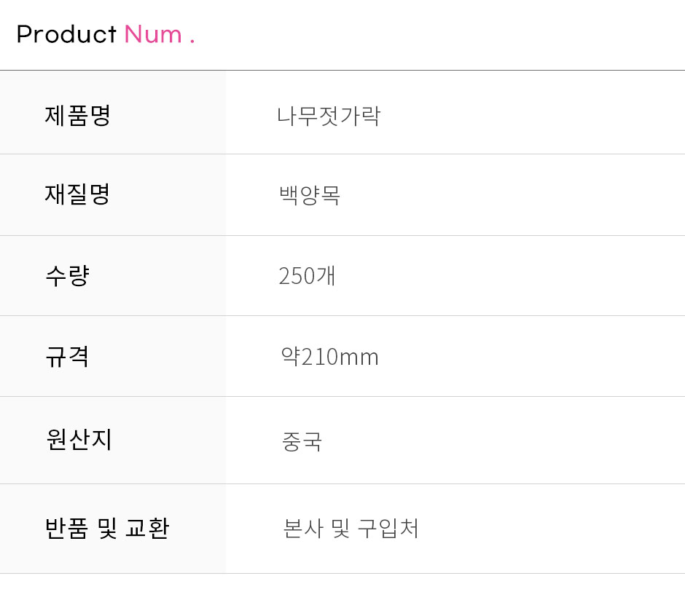Screen dimensions: 685x616
Task: Click the pink "Num" heading text
Action: (153, 34)
